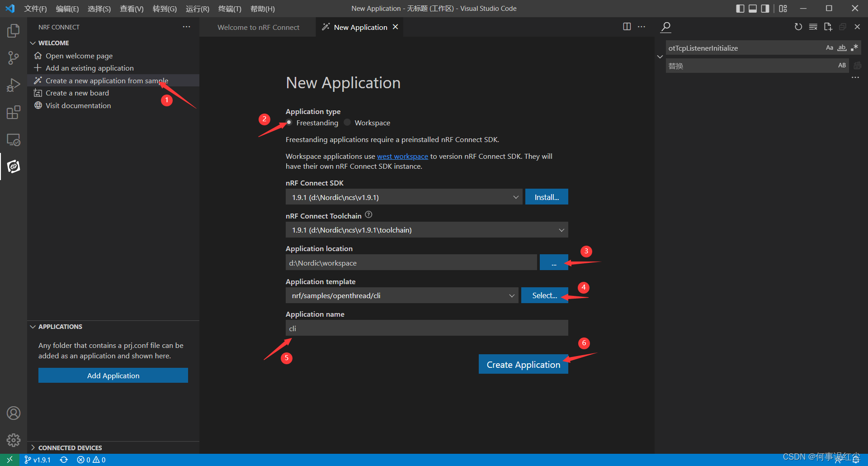Toggle Match Whole Word in search
This screenshot has height=466, width=868.
pos(842,48)
